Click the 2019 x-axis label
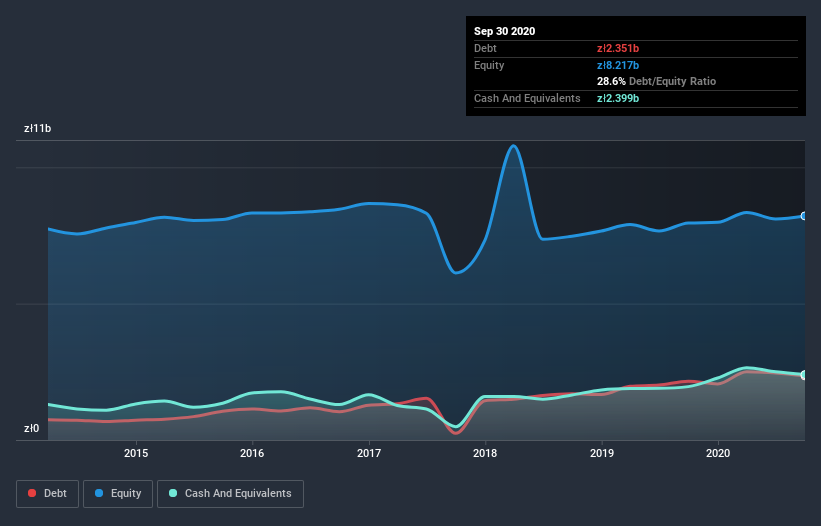Screen dimensions: 821x526 (x=602, y=453)
